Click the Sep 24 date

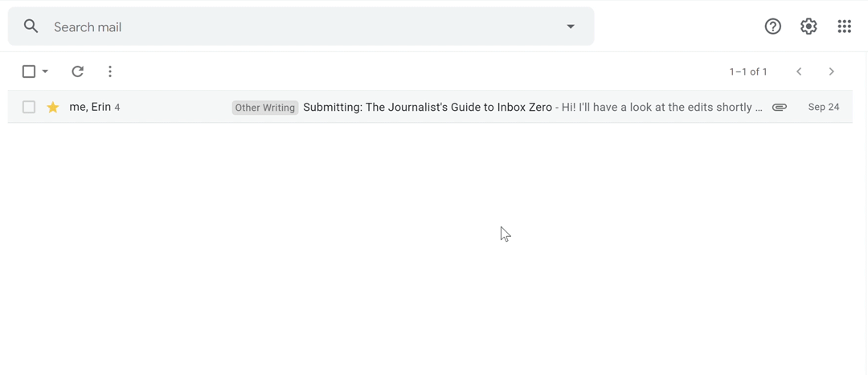tap(823, 107)
